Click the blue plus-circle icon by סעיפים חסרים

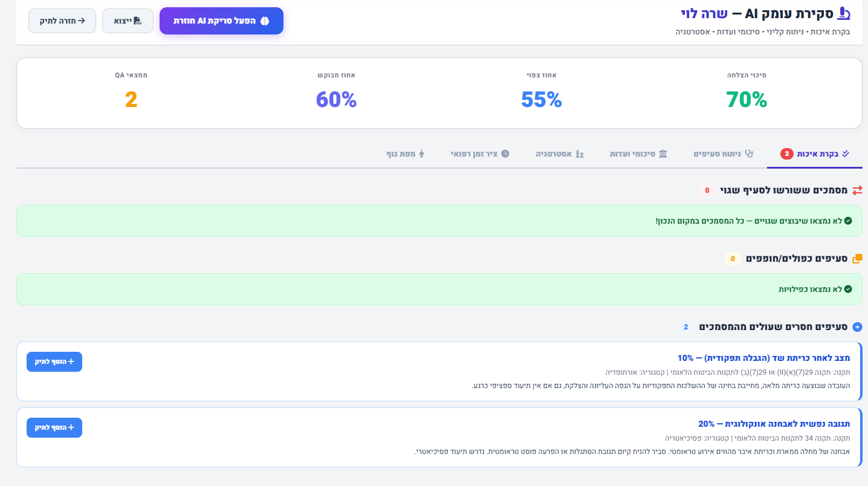pyautogui.click(x=857, y=327)
